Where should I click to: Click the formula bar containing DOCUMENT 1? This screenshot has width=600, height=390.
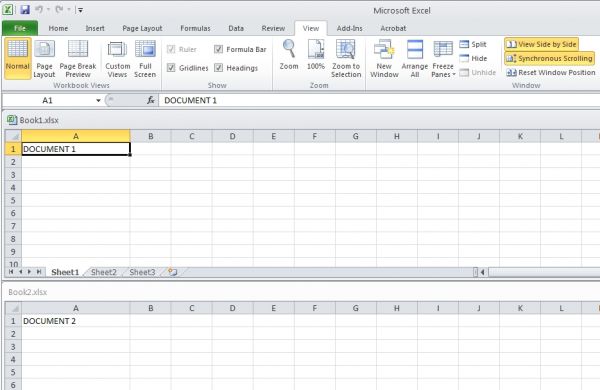pyautogui.click(x=379, y=101)
